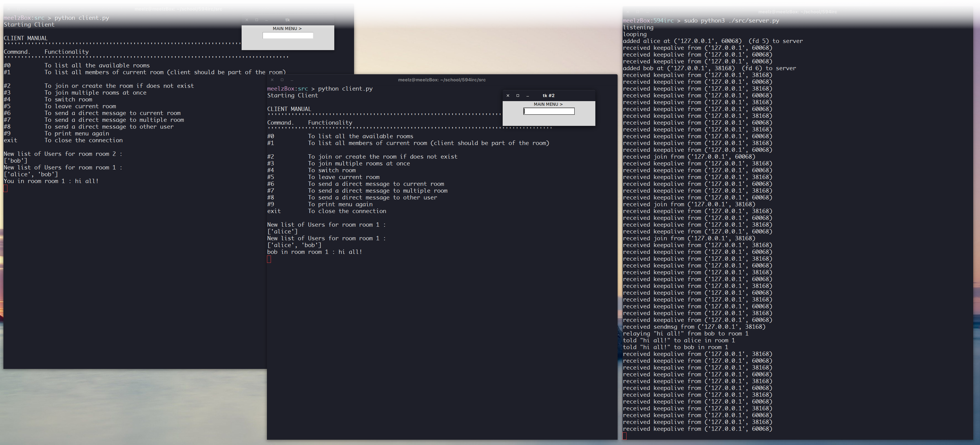The width and height of the screenshot is (980, 445).
Task: Minimize the first tk window
Action: [x=267, y=20]
